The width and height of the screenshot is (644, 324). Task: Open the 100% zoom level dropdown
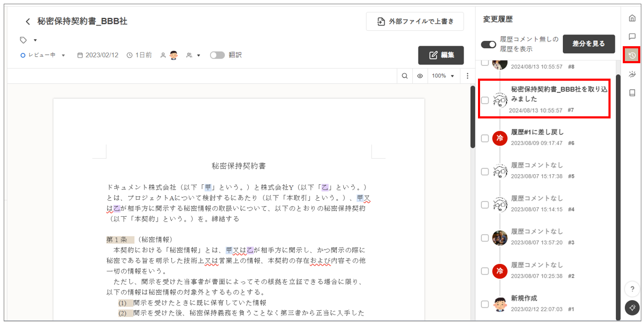click(443, 76)
